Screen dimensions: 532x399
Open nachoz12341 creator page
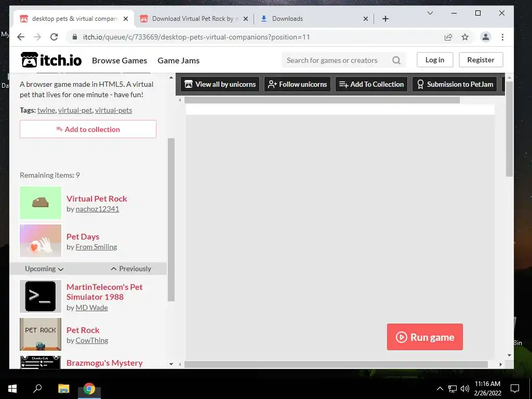point(97,209)
